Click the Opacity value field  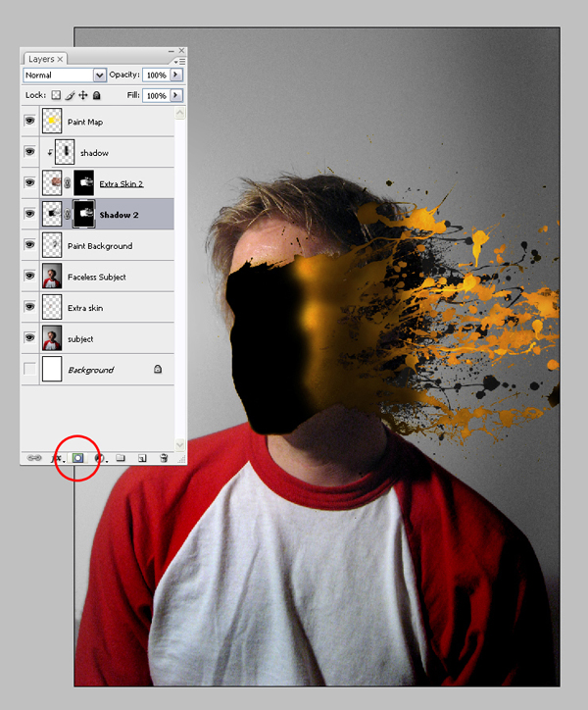[156, 76]
